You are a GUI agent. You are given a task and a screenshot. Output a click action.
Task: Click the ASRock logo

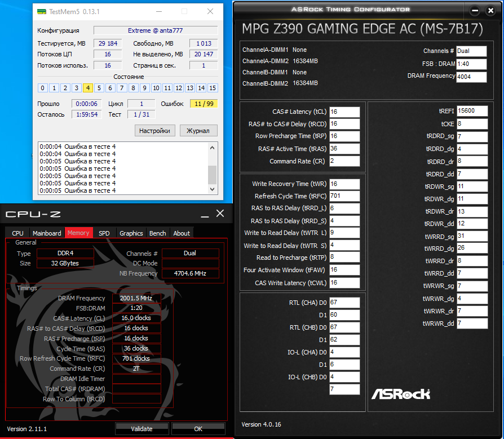pyautogui.click(x=401, y=394)
